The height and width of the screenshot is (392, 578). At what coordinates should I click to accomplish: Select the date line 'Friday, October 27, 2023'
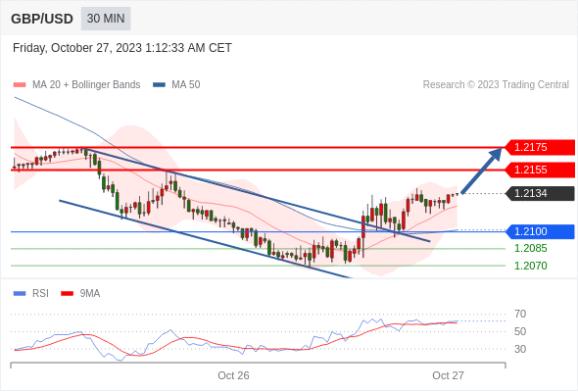(x=122, y=48)
